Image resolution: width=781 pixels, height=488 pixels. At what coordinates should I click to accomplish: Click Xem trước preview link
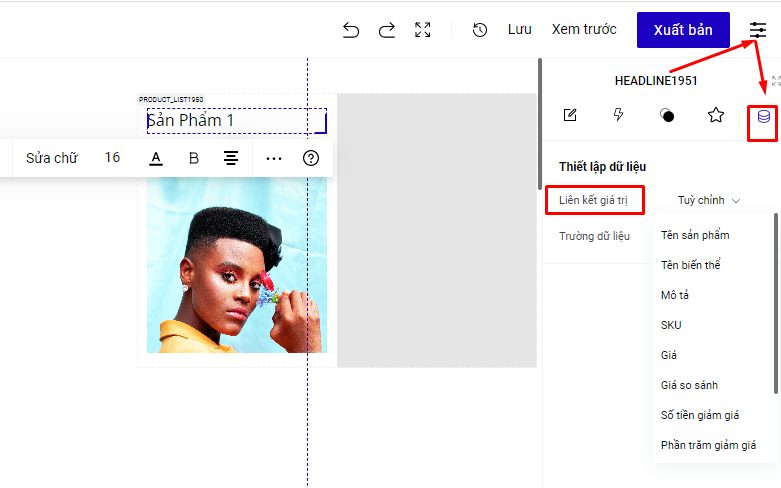584,30
